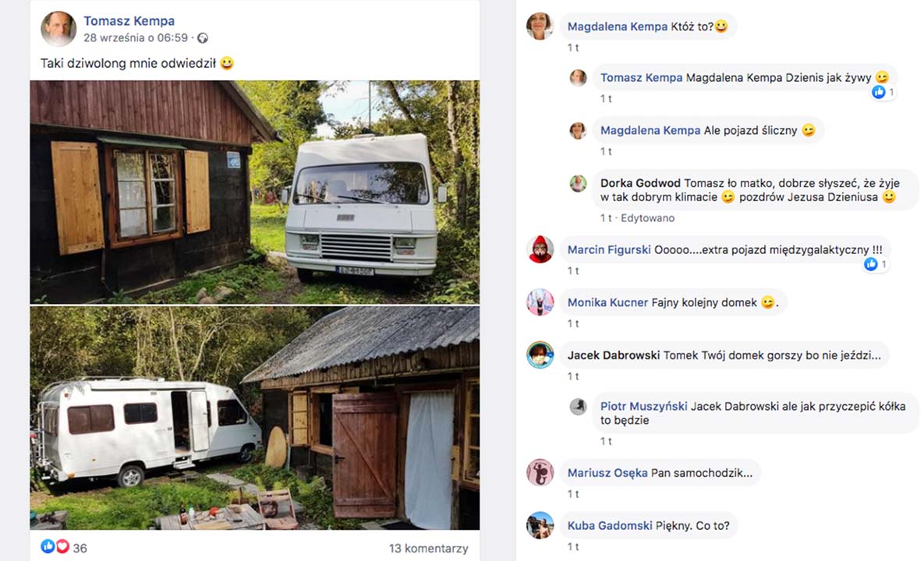Click like badge on Tomasz Kempa's reply
The height and width of the screenshot is (561, 924).
click(x=883, y=92)
